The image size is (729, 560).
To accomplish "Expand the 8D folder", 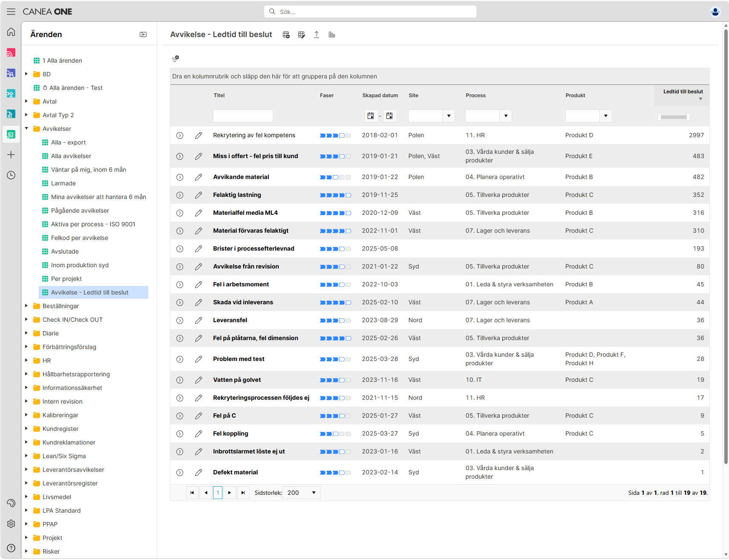I will coord(26,74).
